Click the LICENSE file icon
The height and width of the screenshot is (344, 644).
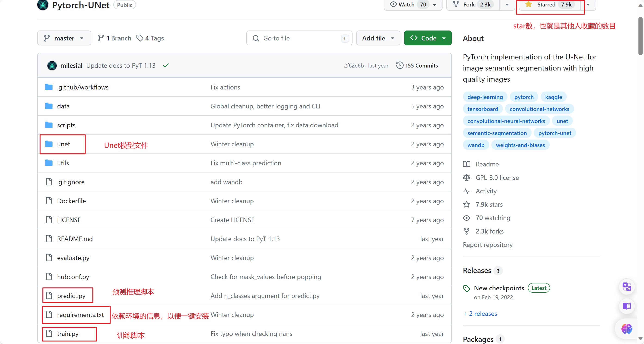coord(49,220)
